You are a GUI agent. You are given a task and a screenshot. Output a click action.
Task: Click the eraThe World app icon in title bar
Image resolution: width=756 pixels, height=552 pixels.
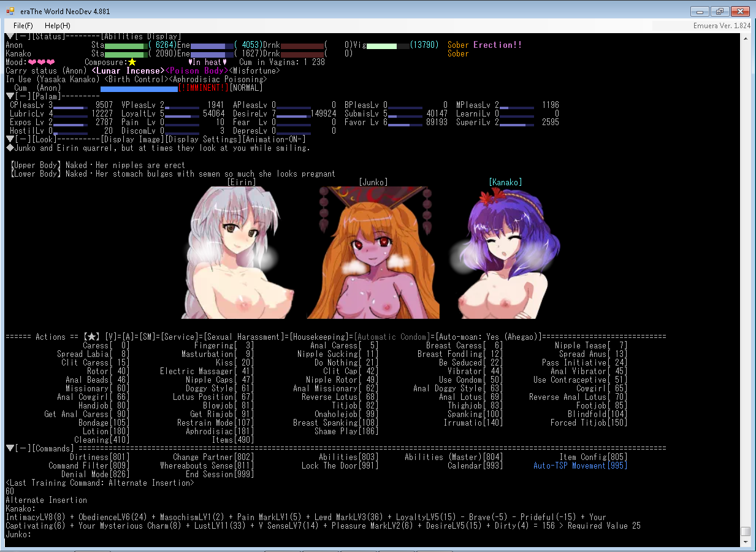[10, 11]
